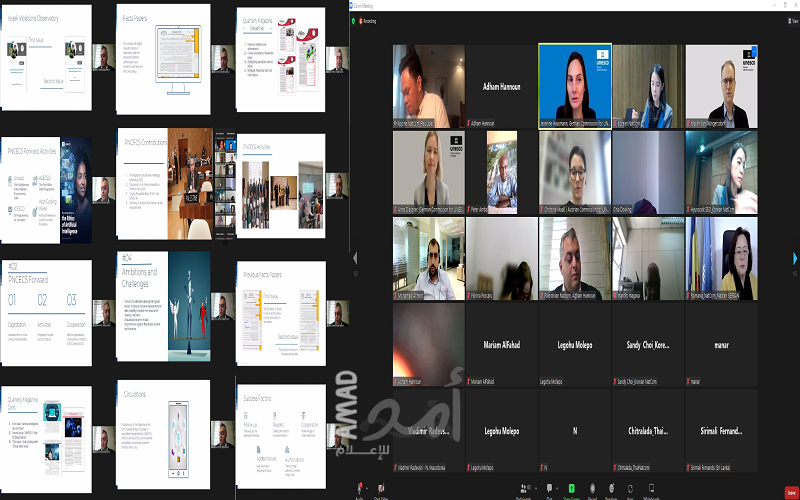Select the Sandy Choi_Kore... tile
The height and width of the screenshot is (500, 800).
click(x=648, y=344)
